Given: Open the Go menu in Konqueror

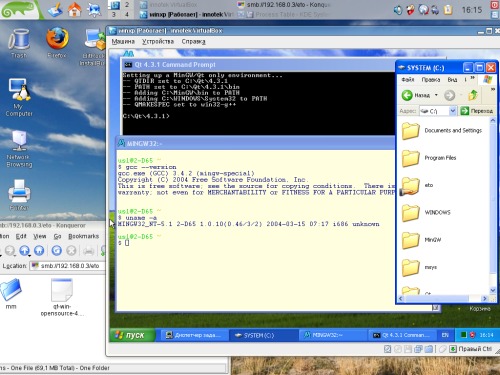Looking at the screenshot, I should click(x=57, y=236).
